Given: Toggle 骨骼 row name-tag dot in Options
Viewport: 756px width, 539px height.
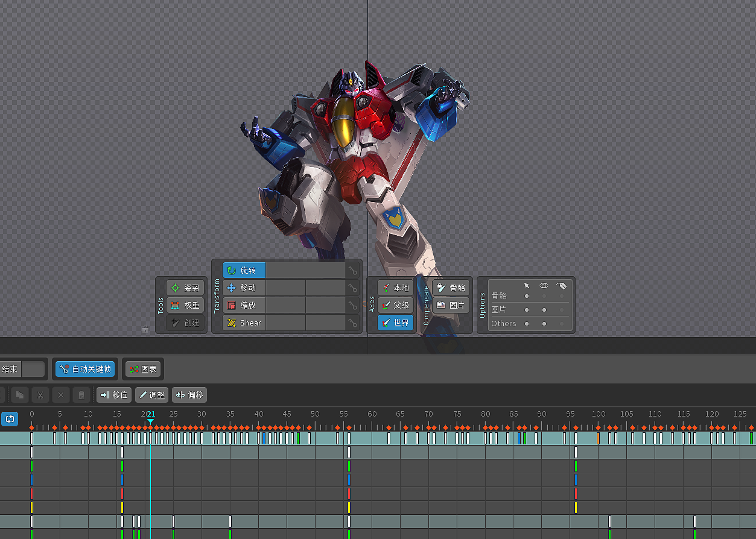Looking at the screenshot, I should click(562, 295).
